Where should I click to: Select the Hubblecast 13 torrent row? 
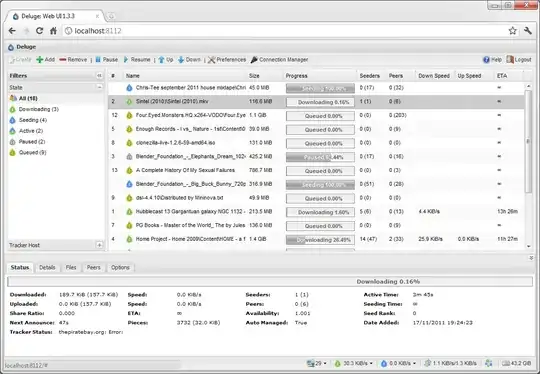tap(316, 212)
